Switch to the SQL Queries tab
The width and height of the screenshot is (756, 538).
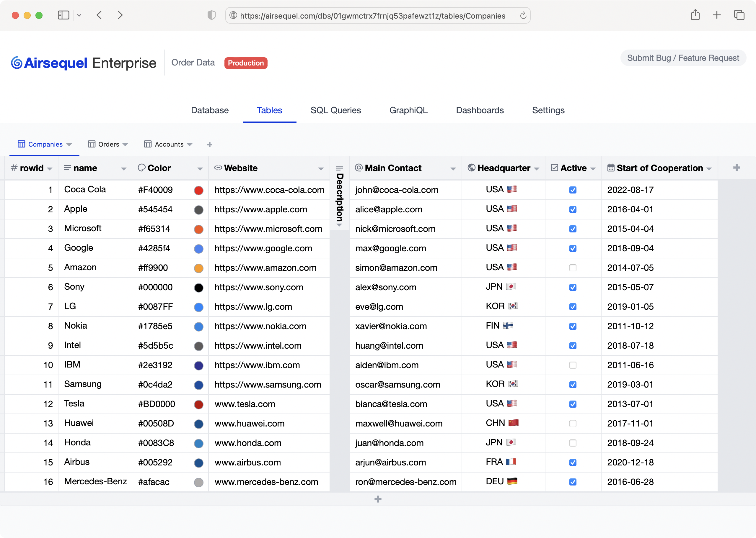[x=335, y=110]
